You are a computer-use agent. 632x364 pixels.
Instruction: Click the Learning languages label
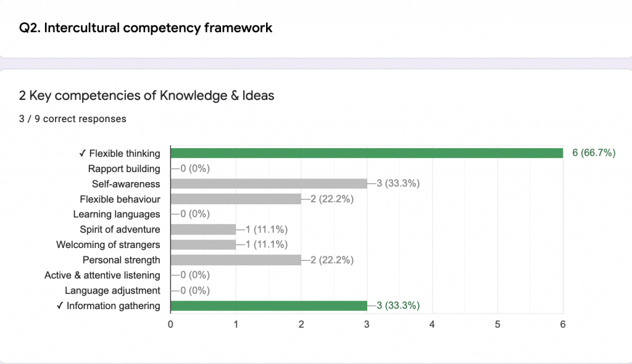click(x=117, y=214)
